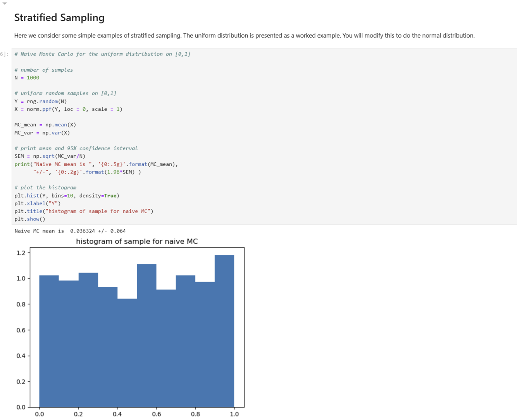Image resolution: width=517 pixels, height=420 pixels.
Task: Place cursor on 'Y = rng.random(N)' line
Action: tap(41, 102)
